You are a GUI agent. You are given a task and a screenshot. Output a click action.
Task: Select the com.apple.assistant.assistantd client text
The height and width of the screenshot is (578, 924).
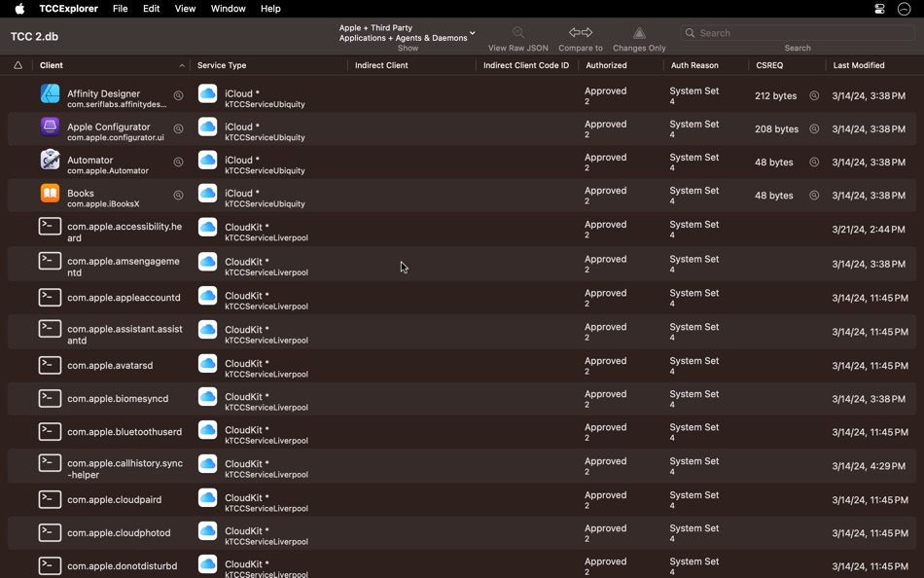pos(124,335)
